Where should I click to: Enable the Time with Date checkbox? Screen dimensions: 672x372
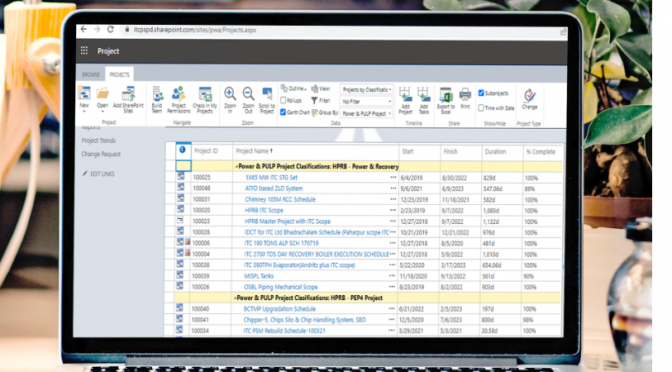(481, 108)
